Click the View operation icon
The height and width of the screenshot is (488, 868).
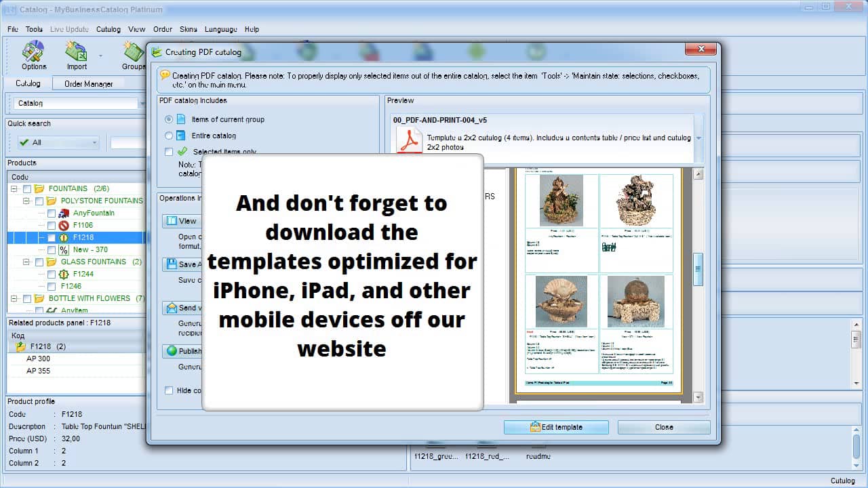pos(170,221)
